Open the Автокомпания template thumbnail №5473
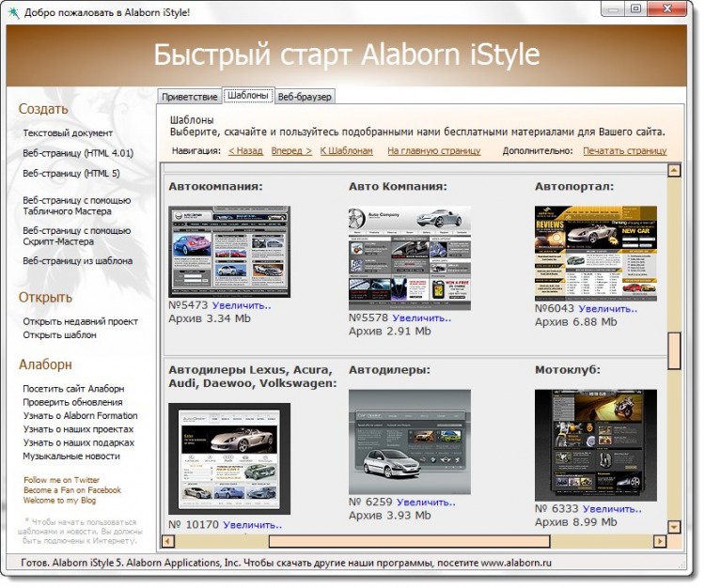 (229, 252)
